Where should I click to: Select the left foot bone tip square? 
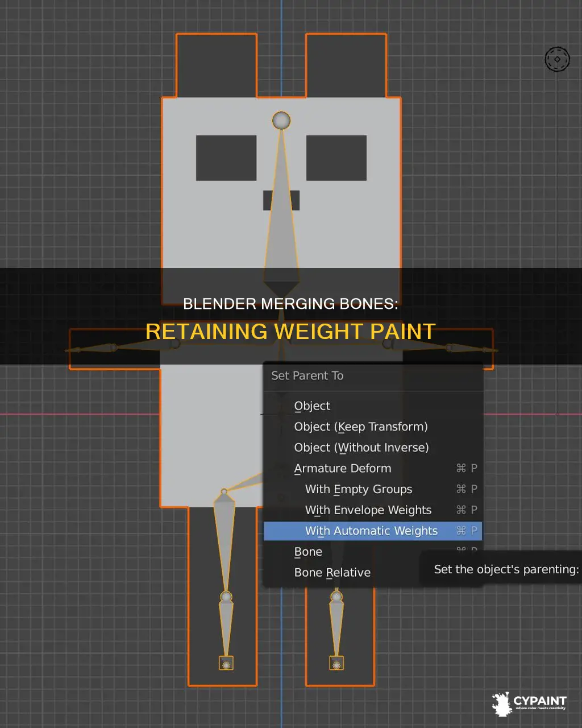226,664
